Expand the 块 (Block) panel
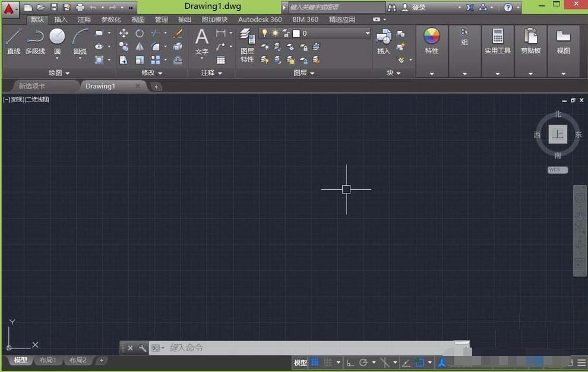Viewport: 588px width, 372px height. (x=393, y=72)
